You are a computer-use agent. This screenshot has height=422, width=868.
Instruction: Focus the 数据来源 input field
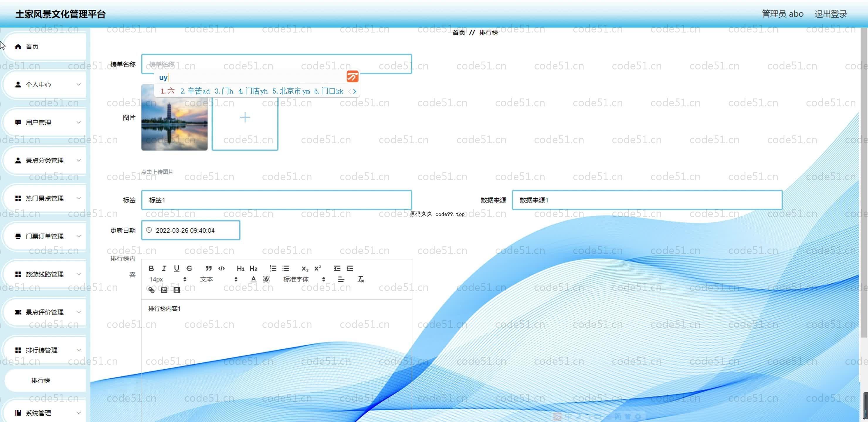pos(647,200)
